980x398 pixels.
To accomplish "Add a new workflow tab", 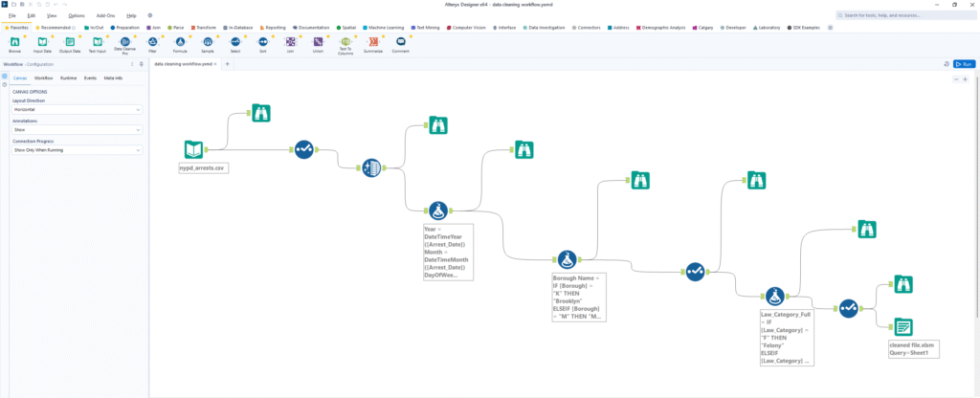I will [x=227, y=64].
